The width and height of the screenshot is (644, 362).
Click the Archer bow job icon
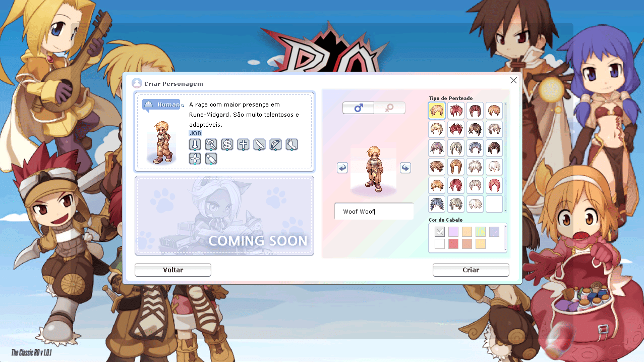tap(276, 145)
